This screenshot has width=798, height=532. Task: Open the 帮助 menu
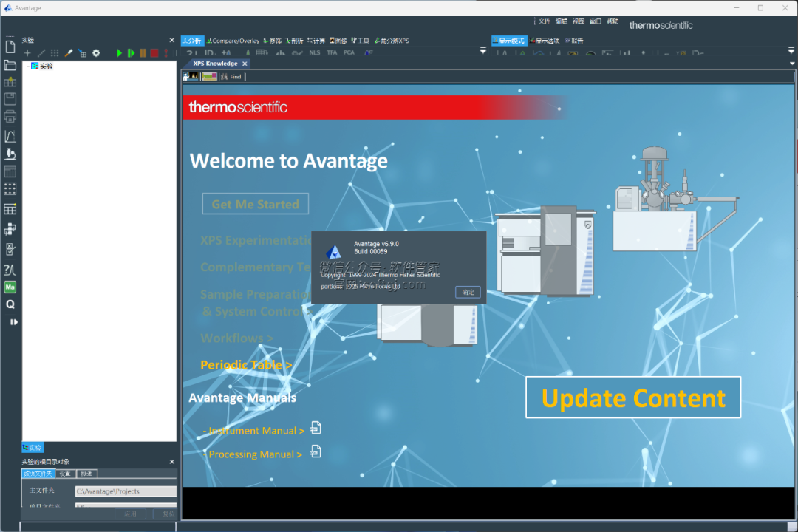pyautogui.click(x=613, y=21)
